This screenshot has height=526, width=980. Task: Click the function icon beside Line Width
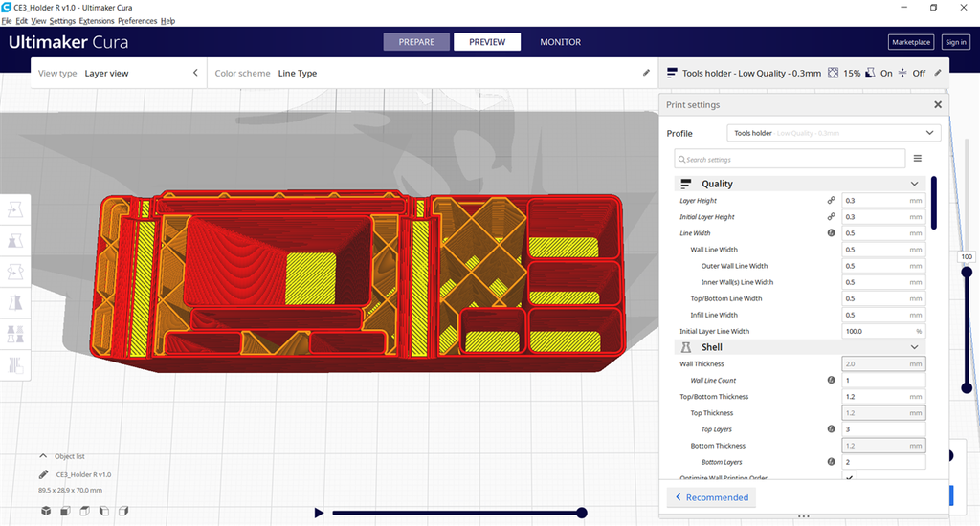[831, 233]
